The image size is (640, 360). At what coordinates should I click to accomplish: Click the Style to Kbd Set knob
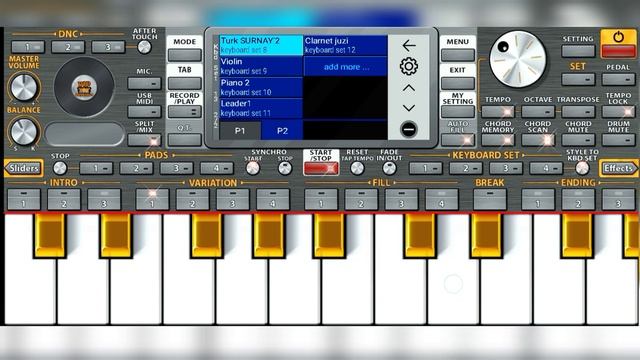point(582,168)
